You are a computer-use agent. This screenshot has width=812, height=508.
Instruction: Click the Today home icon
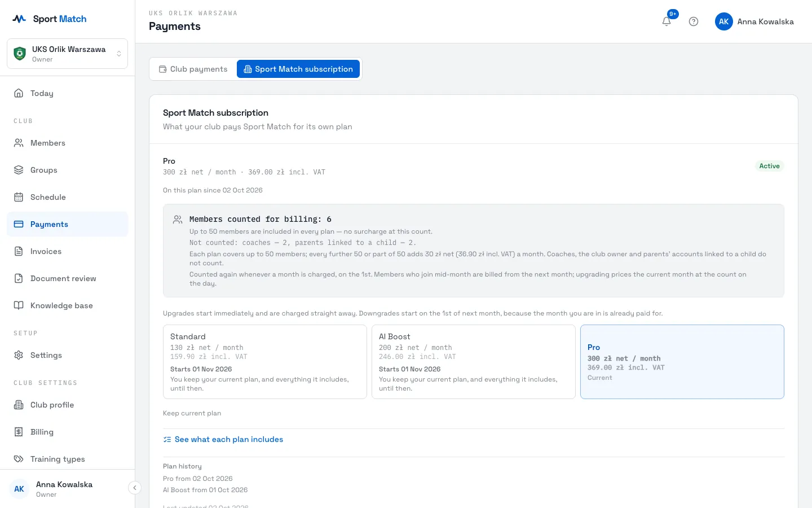click(19, 93)
